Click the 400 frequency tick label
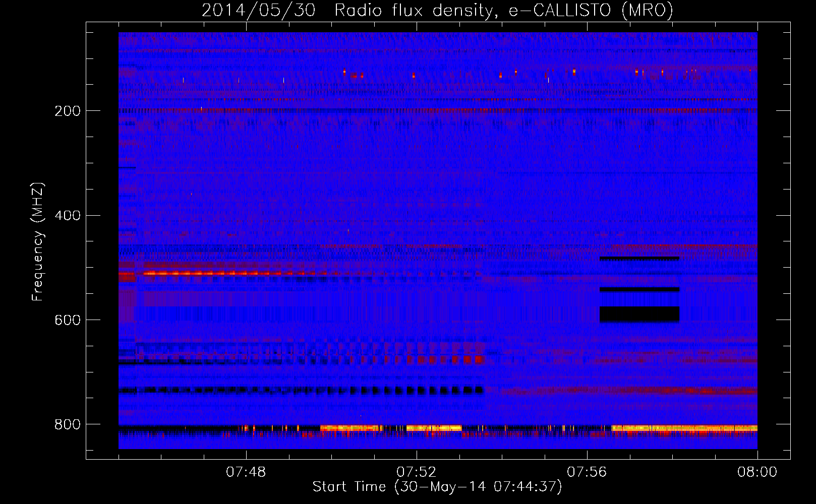 point(67,216)
